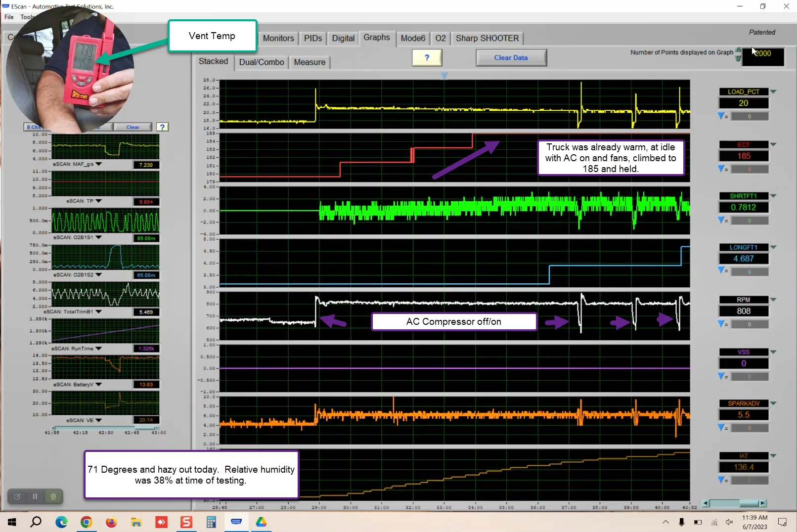Switch to the Sharp SHOOTER tab

tap(487, 38)
